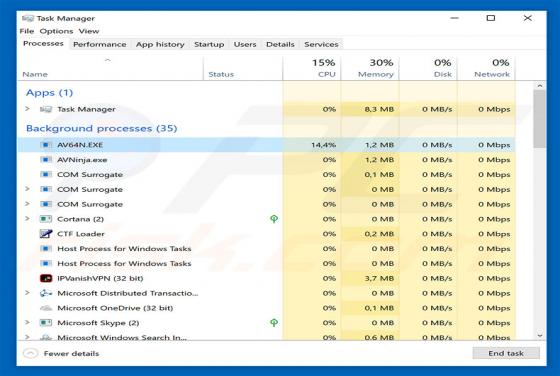The image size is (560, 376).
Task: Open the File menu
Action: point(27,31)
